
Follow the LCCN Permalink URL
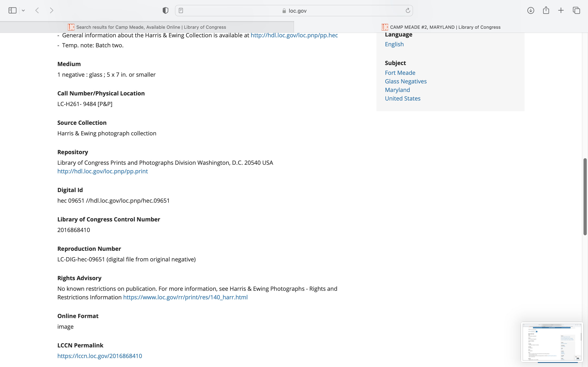pos(100,356)
